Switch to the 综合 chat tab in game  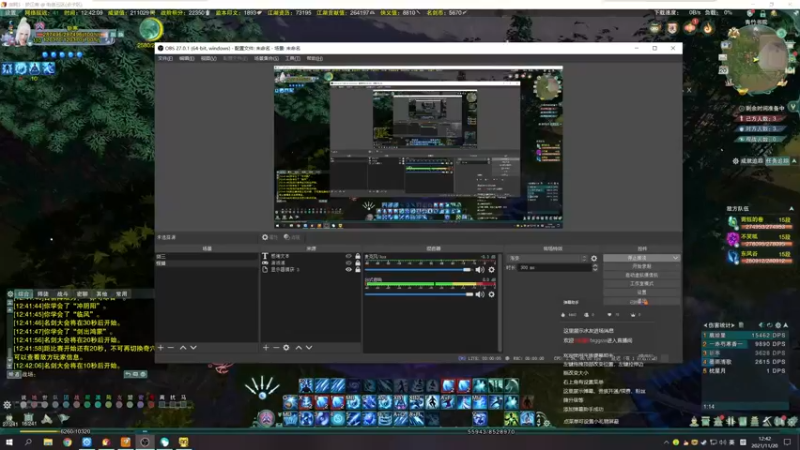(x=23, y=294)
